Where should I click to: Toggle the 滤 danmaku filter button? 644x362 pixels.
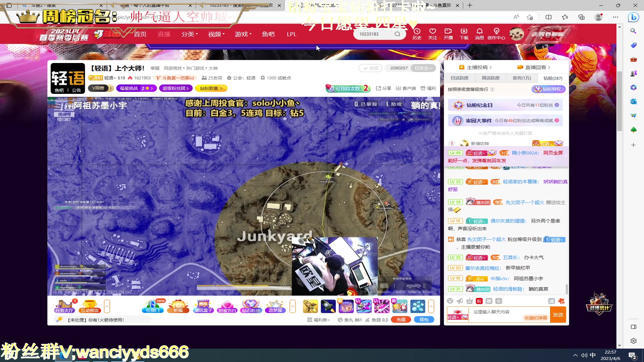click(551, 301)
